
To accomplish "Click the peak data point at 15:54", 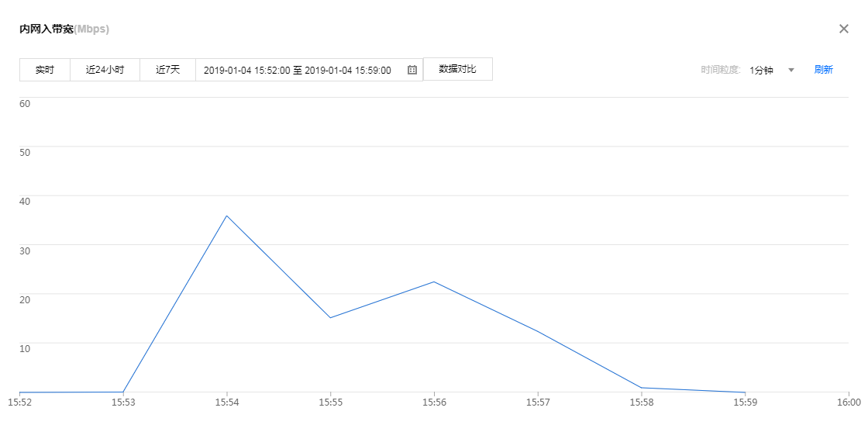I will click(x=226, y=216).
